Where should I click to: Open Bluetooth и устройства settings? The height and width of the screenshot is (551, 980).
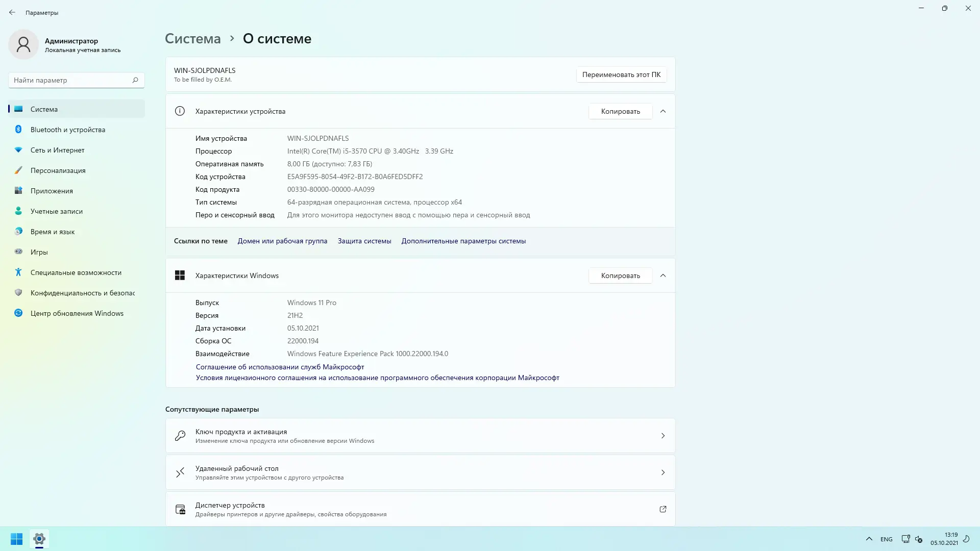pos(67,130)
